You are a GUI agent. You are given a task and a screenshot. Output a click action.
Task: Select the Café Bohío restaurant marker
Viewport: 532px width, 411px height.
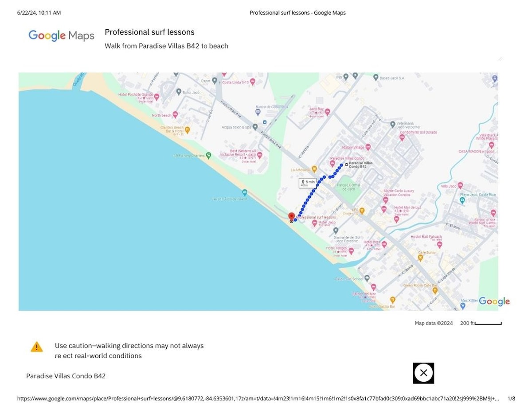[420, 258]
